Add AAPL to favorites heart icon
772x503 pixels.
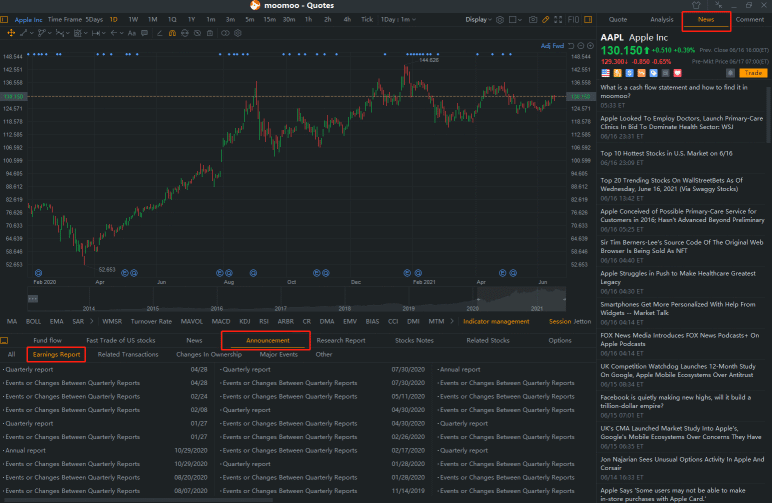[677, 73]
